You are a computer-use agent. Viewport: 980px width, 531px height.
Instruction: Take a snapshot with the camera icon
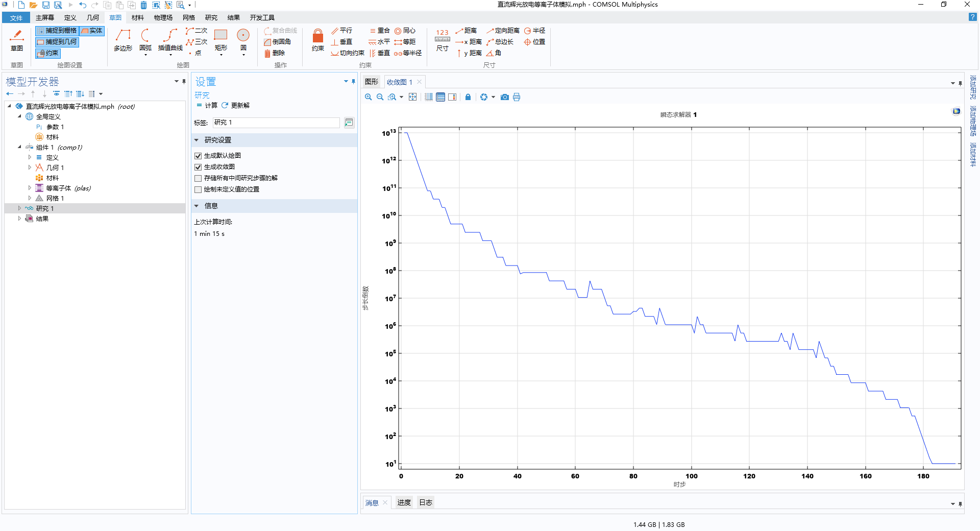click(x=505, y=97)
